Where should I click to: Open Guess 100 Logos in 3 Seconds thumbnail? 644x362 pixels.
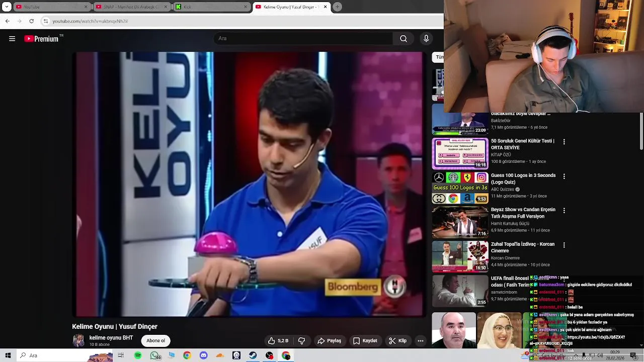pyautogui.click(x=460, y=188)
